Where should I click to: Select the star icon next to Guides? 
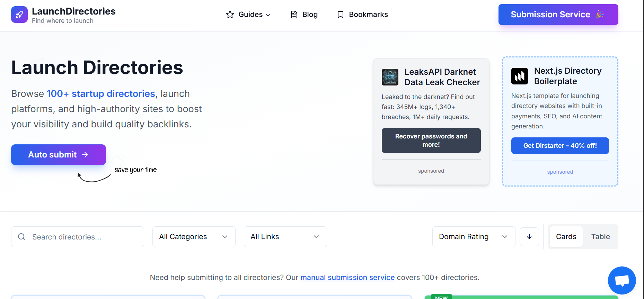[230, 15]
